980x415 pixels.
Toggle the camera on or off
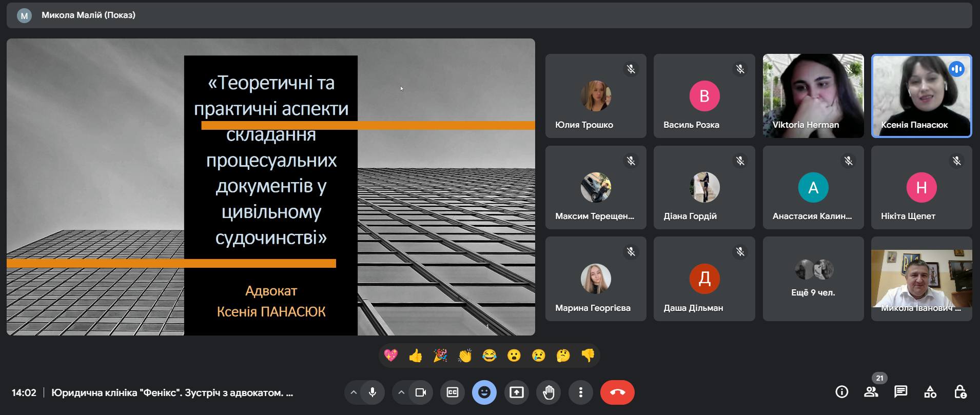click(x=421, y=392)
